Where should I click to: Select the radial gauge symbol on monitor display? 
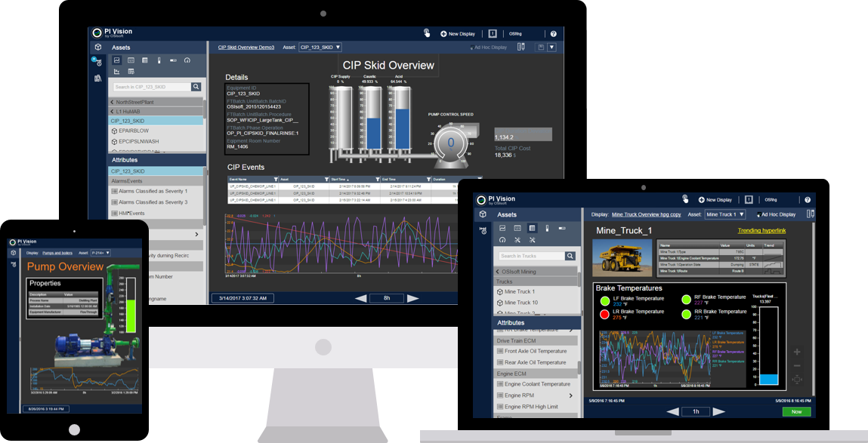(187, 60)
